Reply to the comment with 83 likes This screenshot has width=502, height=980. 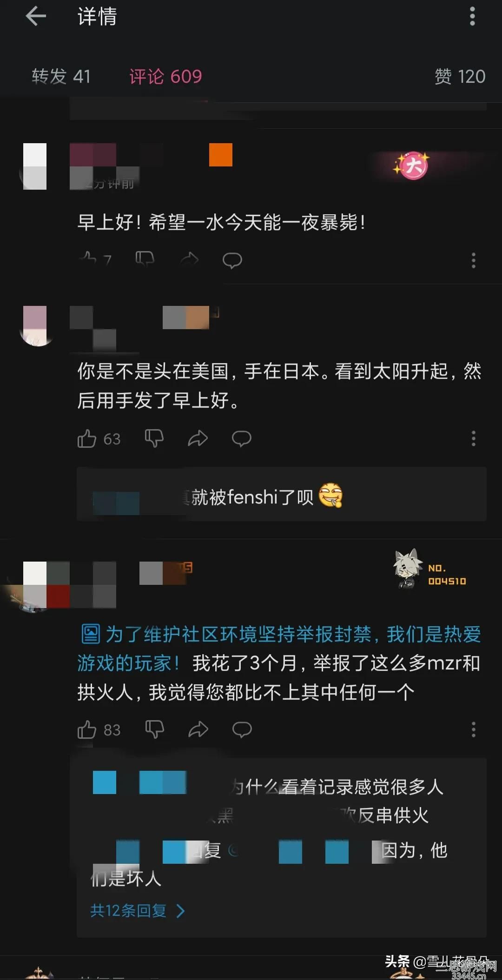point(242,729)
